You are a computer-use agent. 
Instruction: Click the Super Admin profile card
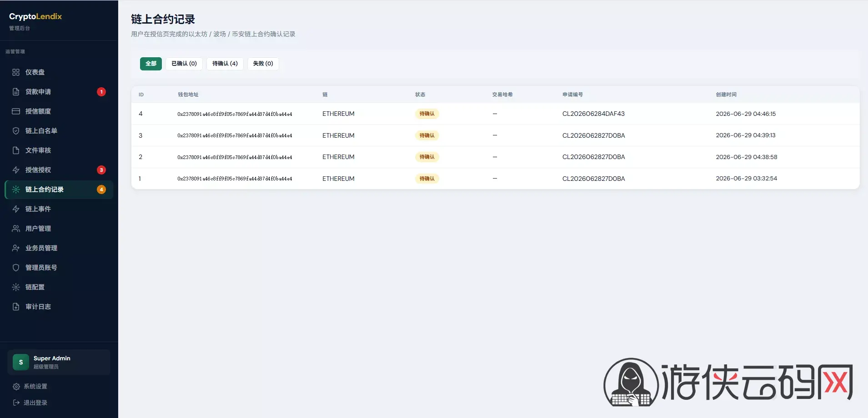[59, 362]
